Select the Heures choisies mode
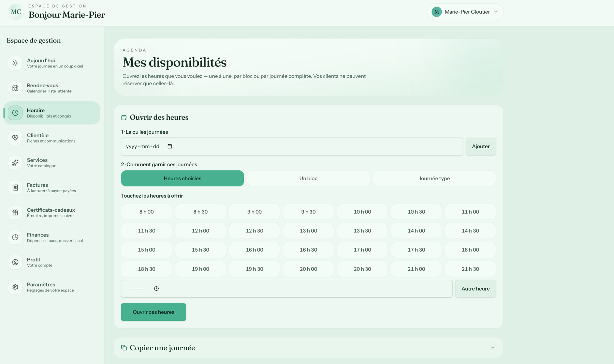 (182, 178)
